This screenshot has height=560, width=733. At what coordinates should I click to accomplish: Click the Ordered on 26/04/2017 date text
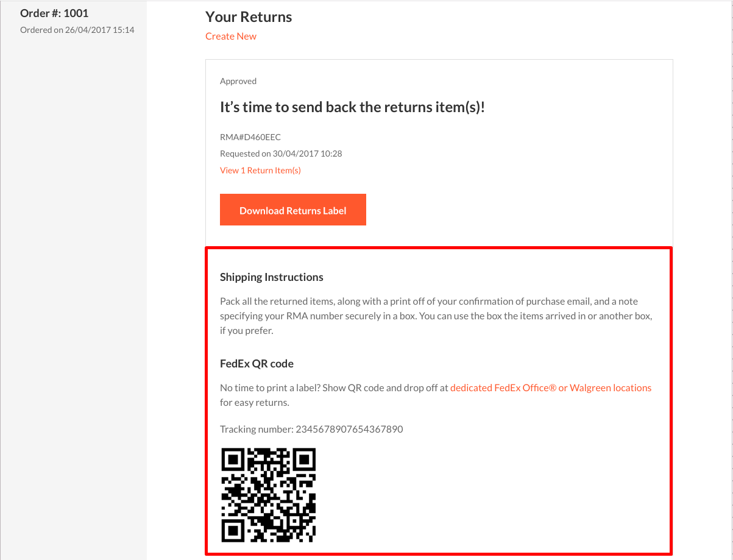click(77, 29)
